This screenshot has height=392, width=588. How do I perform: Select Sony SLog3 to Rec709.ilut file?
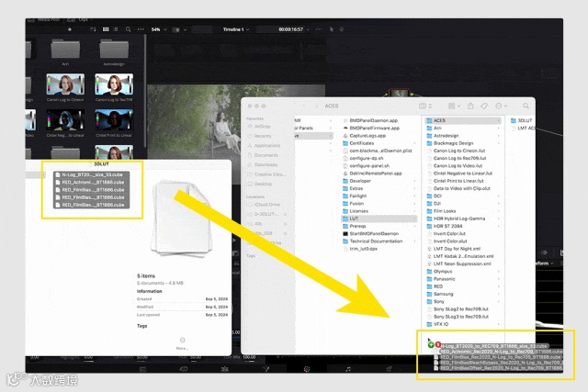[x=458, y=317]
